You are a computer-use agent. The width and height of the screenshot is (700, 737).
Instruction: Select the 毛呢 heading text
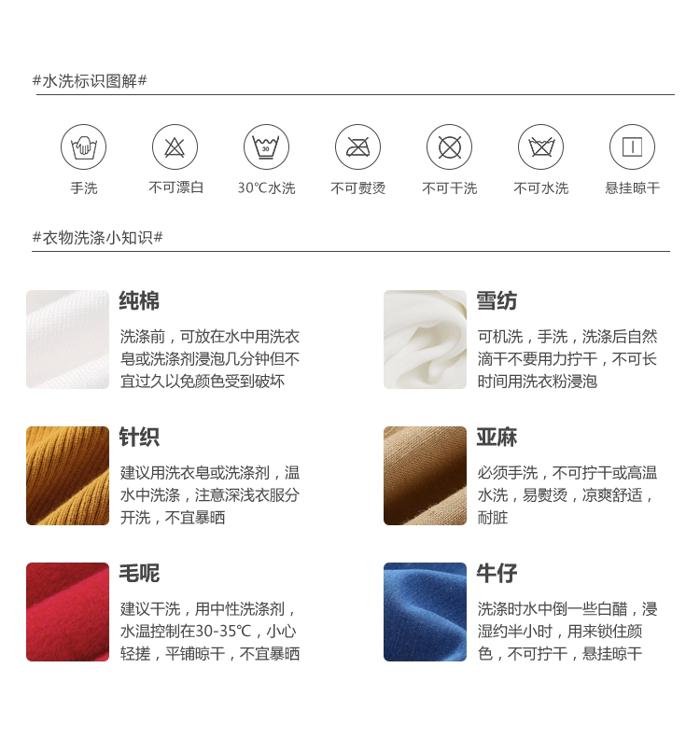point(139,574)
